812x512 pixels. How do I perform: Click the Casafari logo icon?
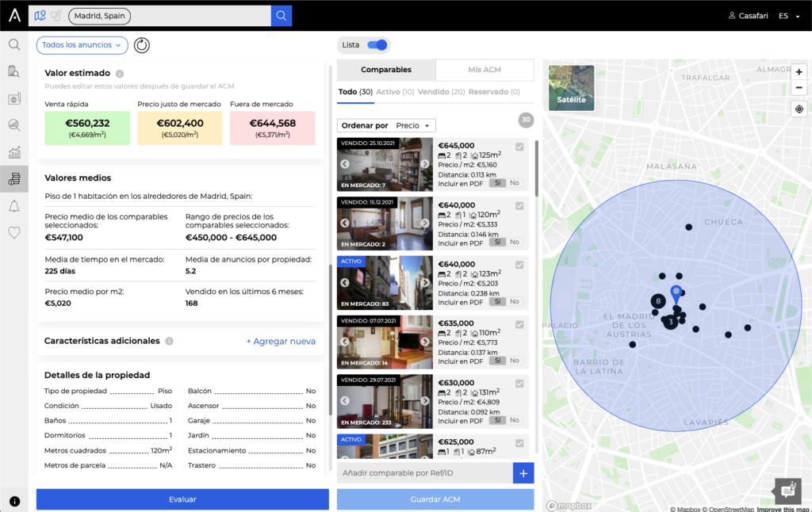(14, 16)
